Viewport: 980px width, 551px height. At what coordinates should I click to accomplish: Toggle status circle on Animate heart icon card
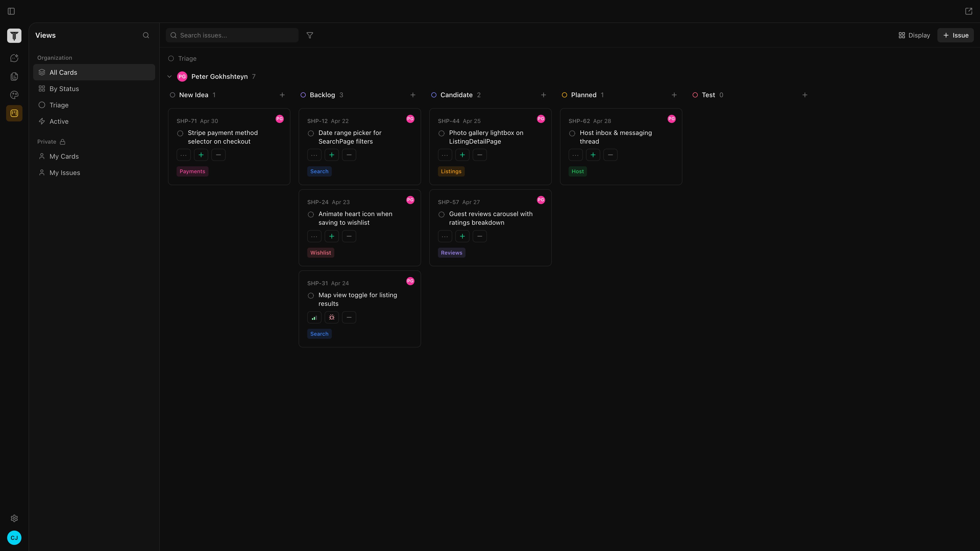[x=311, y=215]
